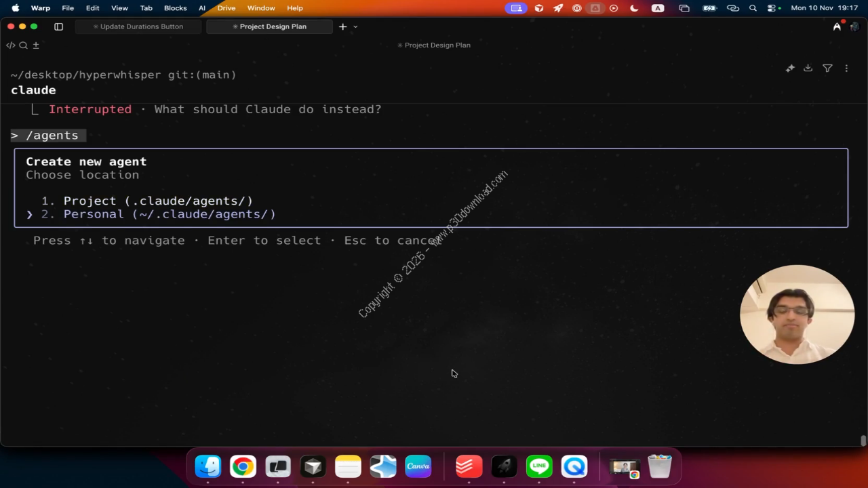Open the Warp notifications icon with red badge
Screen dimensions: 868x488
pos(837,26)
